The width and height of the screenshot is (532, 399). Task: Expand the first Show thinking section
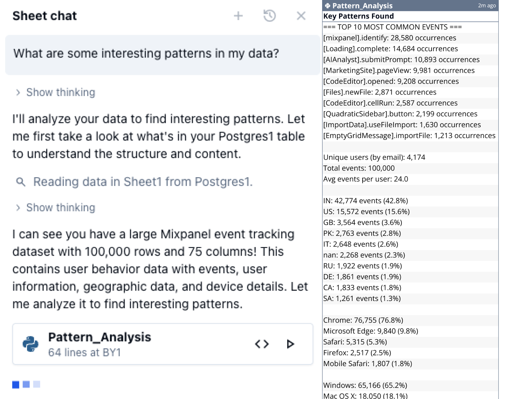61,92
